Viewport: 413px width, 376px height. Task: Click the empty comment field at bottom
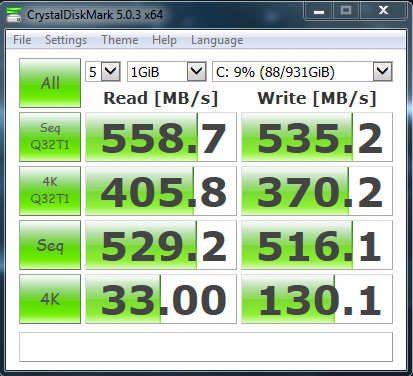(x=206, y=347)
